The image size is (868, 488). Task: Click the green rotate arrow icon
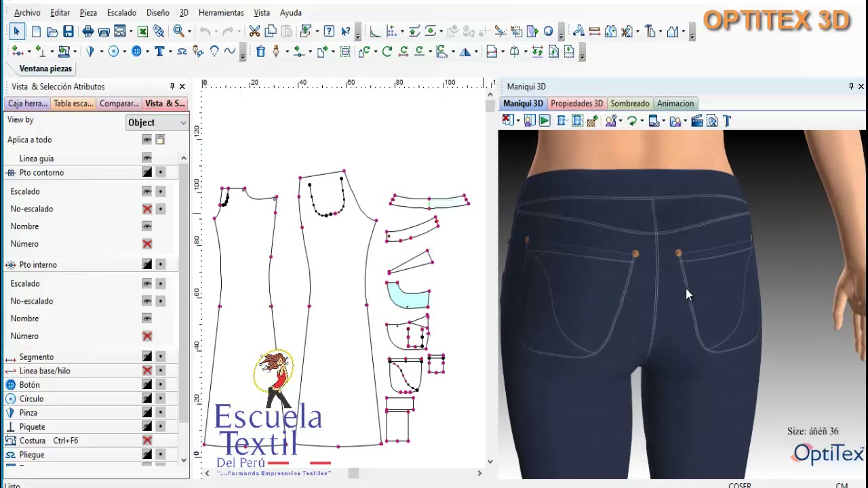pyautogui.click(x=387, y=52)
